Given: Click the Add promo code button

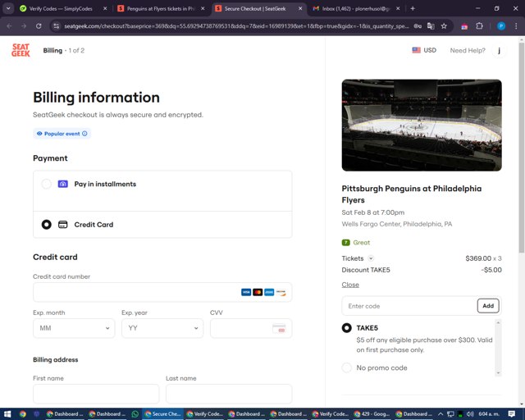Looking at the screenshot, I should point(487,306).
